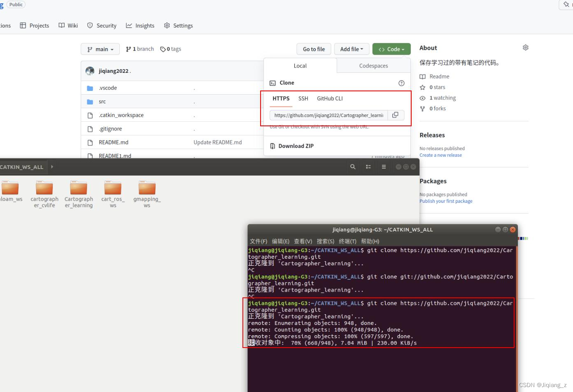
Task: Click the file-zip icon beside Download ZIP
Action: [x=273, y=146]
